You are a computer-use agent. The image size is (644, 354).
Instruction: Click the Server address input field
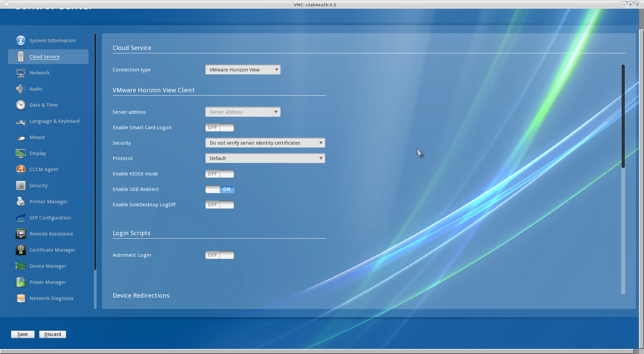coord(238,112)
